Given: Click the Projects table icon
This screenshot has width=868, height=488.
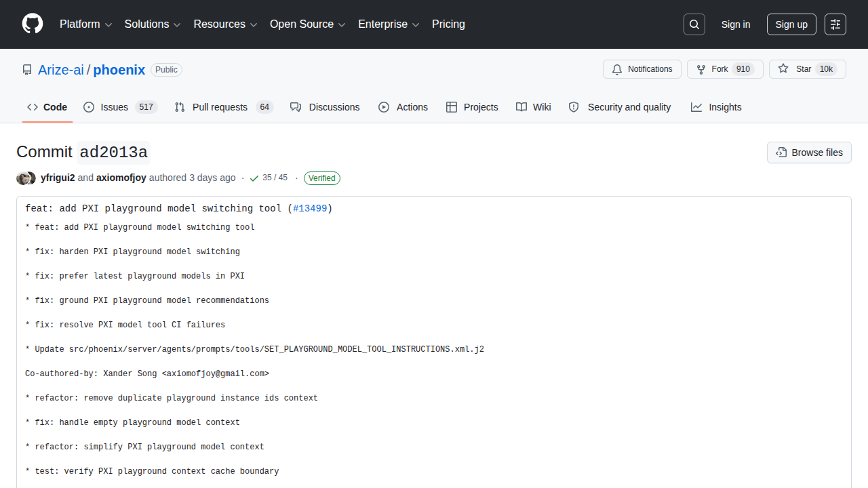Looking at the screenshot, I should 452,107.
